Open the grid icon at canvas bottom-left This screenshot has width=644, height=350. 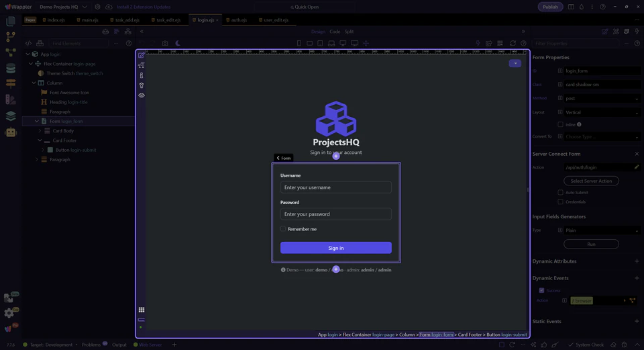pyautogui.click(x=142, y=310)
